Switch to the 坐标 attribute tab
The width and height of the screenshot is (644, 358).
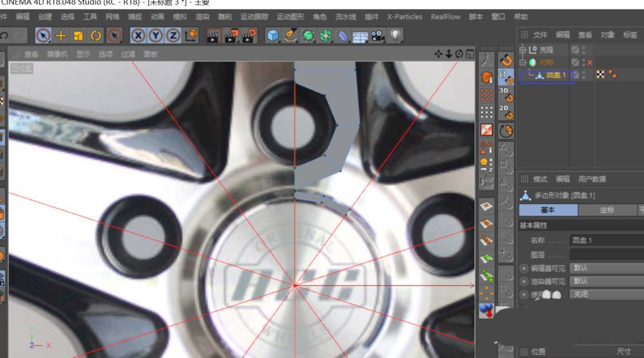pyautogui.click(x=607, y=210)
